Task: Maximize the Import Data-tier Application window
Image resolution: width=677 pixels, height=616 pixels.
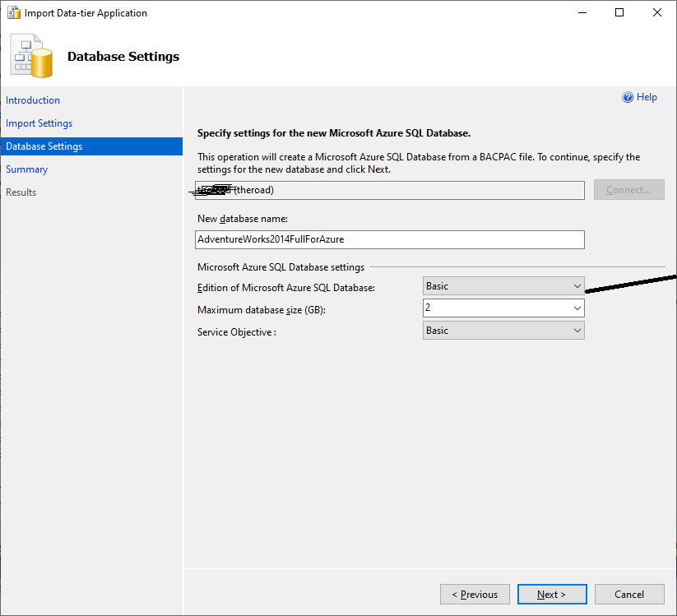Action: pos(619,12)
